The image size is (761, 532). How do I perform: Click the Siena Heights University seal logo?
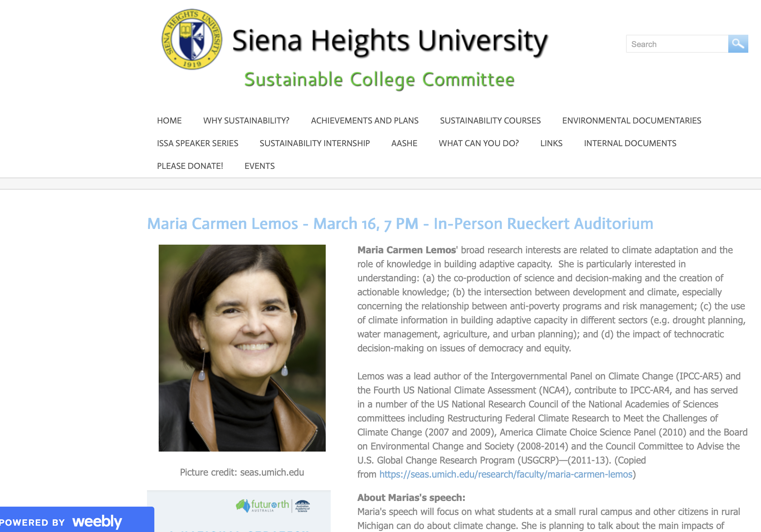pos(192,39)
